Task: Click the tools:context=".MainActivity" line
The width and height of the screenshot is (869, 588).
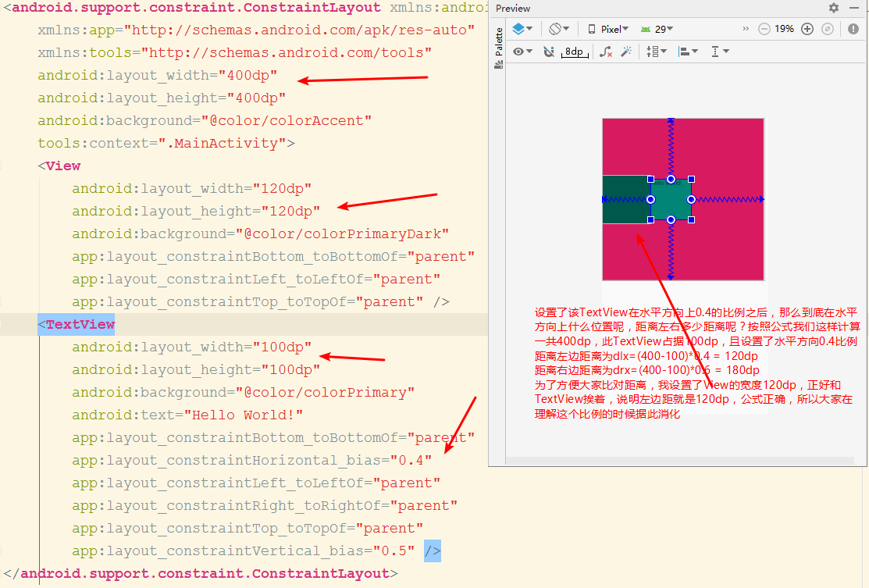Action: pos(166,144)
